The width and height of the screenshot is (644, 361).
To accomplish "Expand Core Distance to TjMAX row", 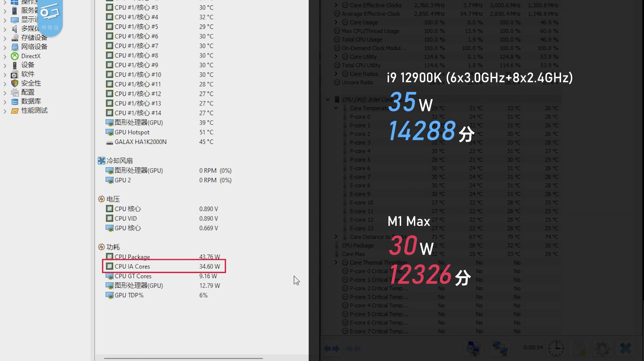I will (x=336, y=237).
